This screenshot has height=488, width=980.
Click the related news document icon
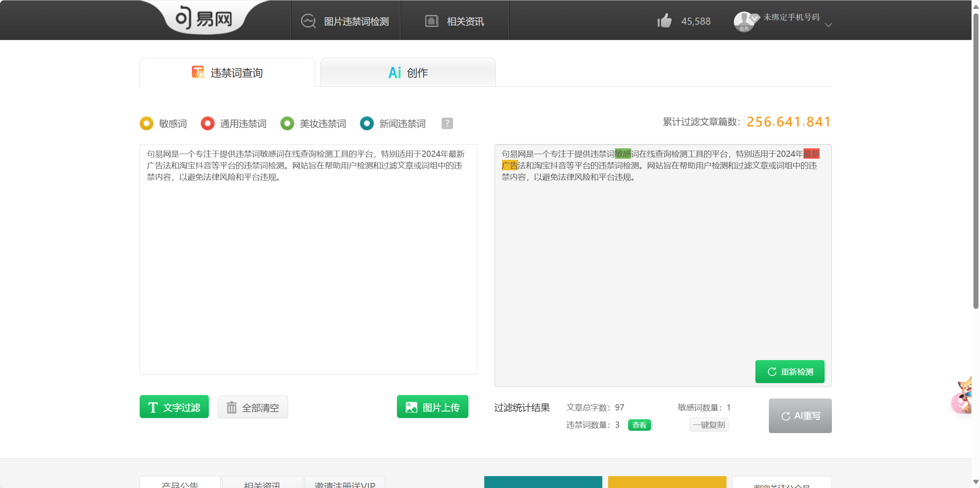click(x=432, y=21)
